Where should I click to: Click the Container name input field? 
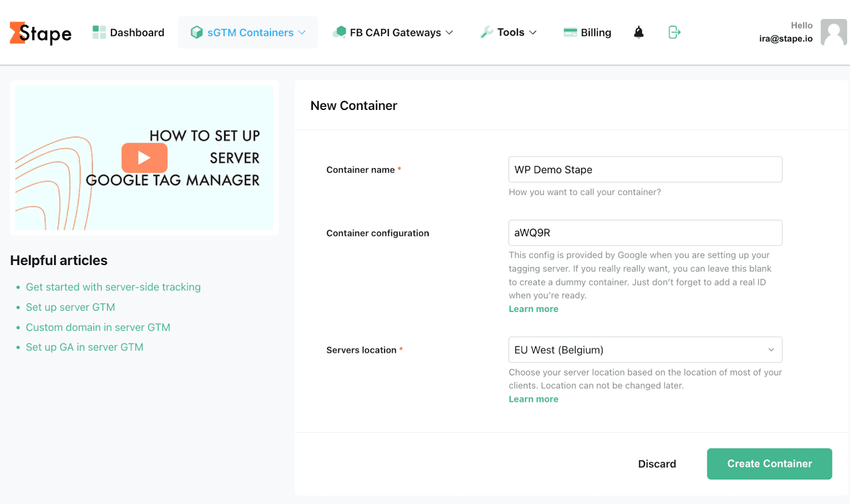pyautogui.click(x=644, y=169)
